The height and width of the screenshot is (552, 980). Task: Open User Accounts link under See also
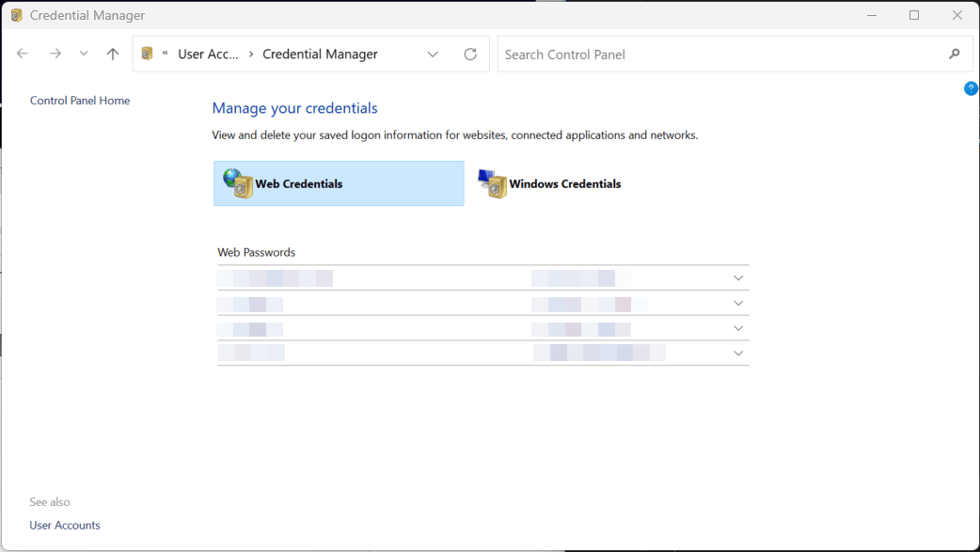[65, 525]
